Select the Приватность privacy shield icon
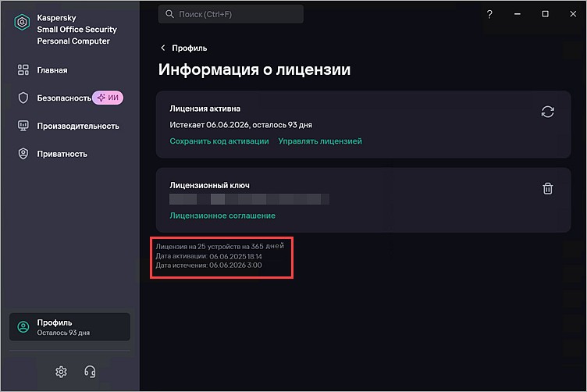 (23, 154)
